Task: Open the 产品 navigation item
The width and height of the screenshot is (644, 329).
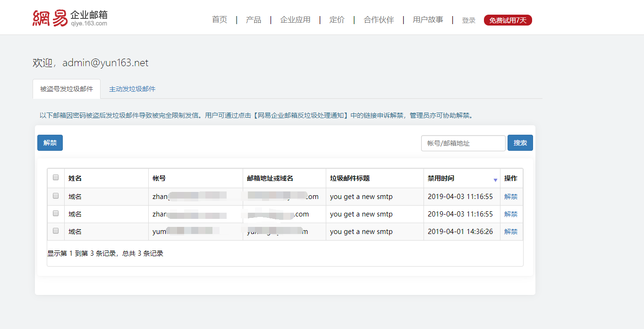Action: tap(254, 20)
